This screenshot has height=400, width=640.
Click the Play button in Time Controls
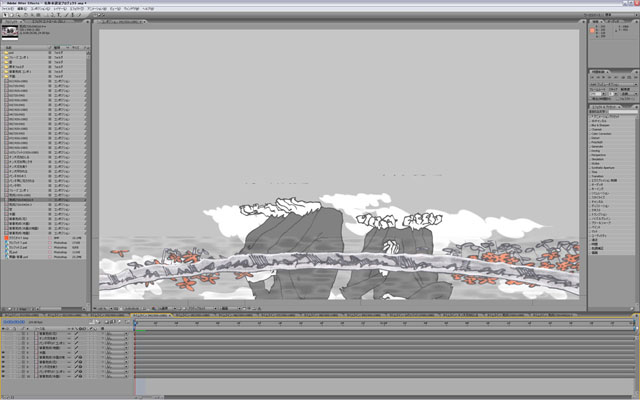tap(603, 77)
